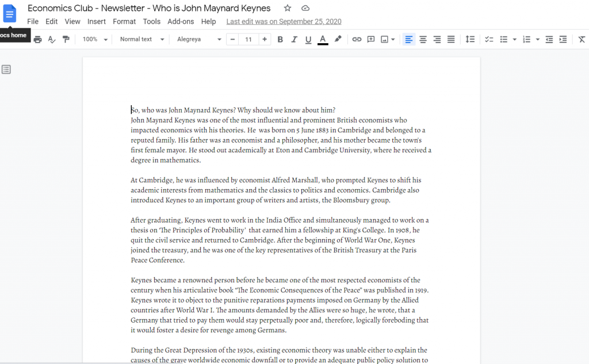Screen dimensions: 589x364
Task: Open the highlight color picker
Action: 338,39
